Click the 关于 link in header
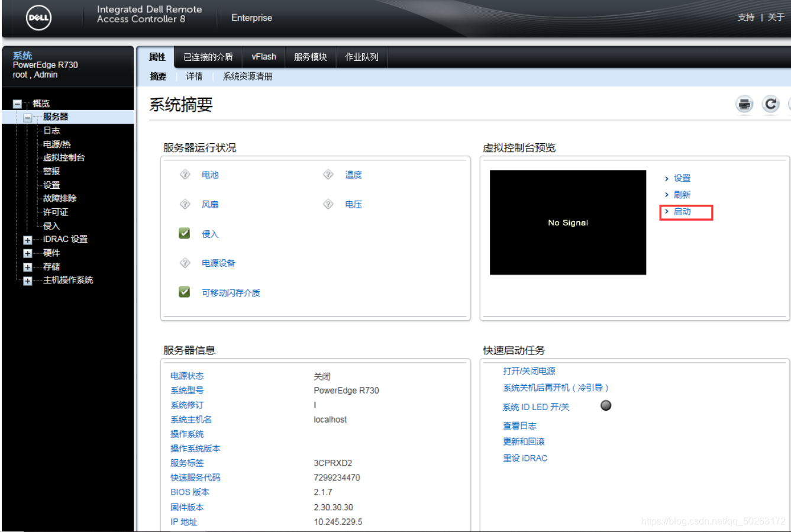The image size is (791, 532). [x=776, y=17]
